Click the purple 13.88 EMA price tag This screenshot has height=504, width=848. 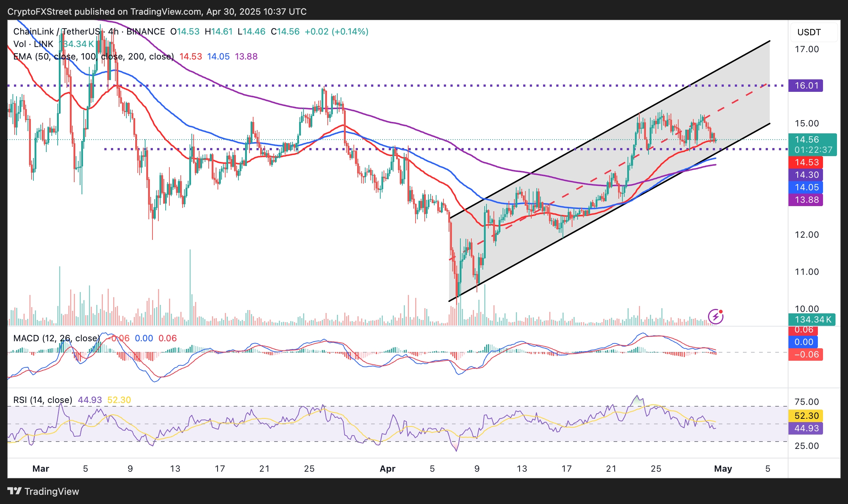pos(806,200)
